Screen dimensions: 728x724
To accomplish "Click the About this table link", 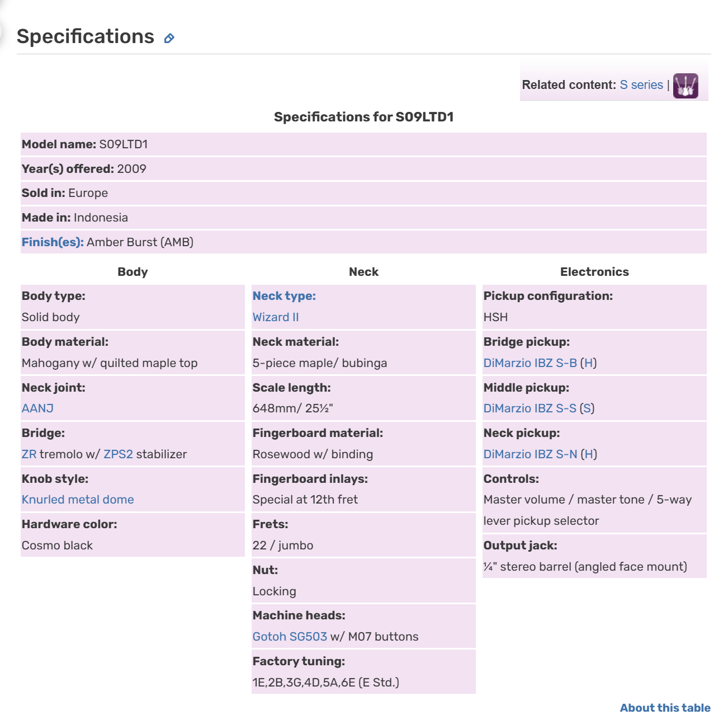I will point(665,708).
